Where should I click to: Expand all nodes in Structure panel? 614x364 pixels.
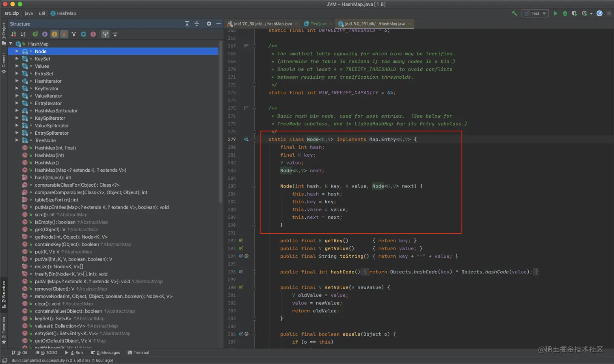click(x=187, y=24)
